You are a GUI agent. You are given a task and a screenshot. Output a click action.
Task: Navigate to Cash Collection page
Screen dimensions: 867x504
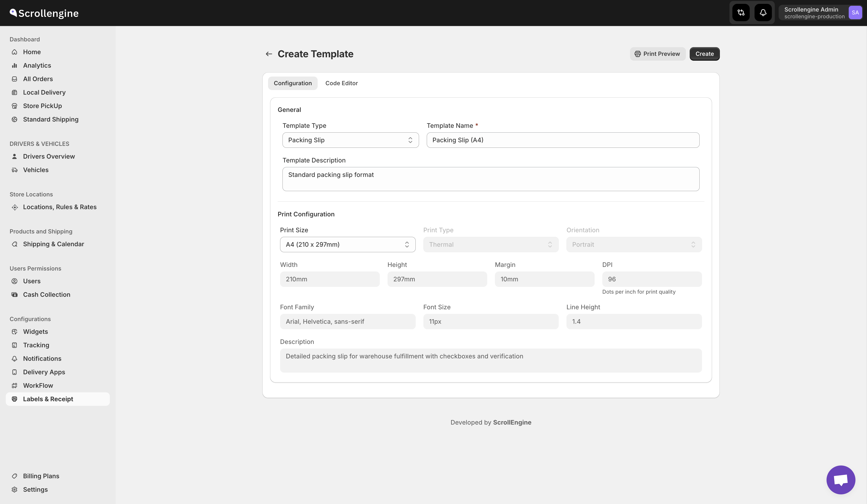[46, 295]
